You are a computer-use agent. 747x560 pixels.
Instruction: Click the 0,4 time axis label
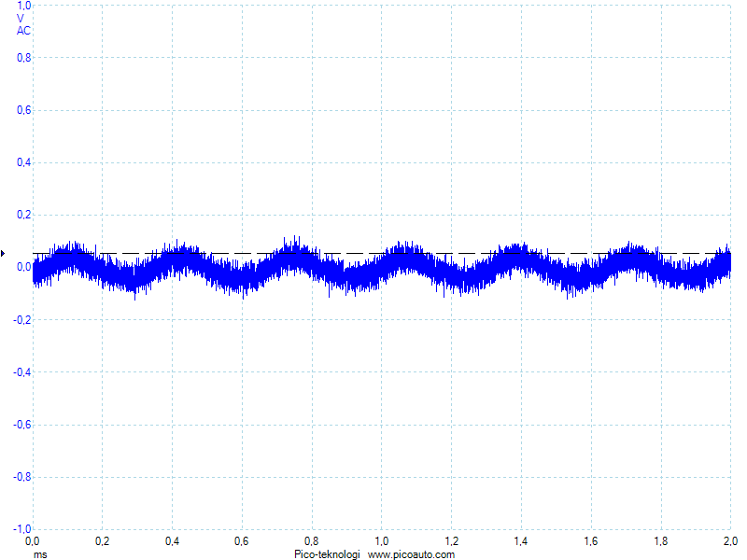tap(172, 541)
